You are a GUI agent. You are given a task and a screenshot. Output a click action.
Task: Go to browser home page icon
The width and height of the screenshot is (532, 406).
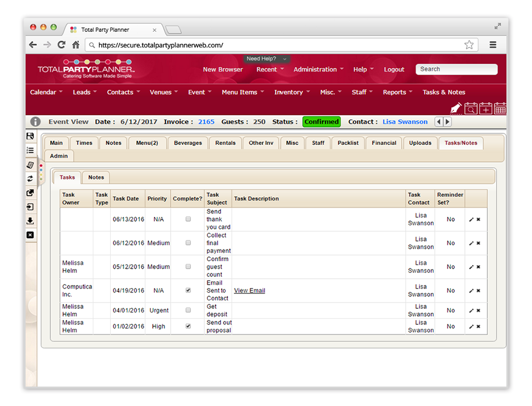point(76,45)
